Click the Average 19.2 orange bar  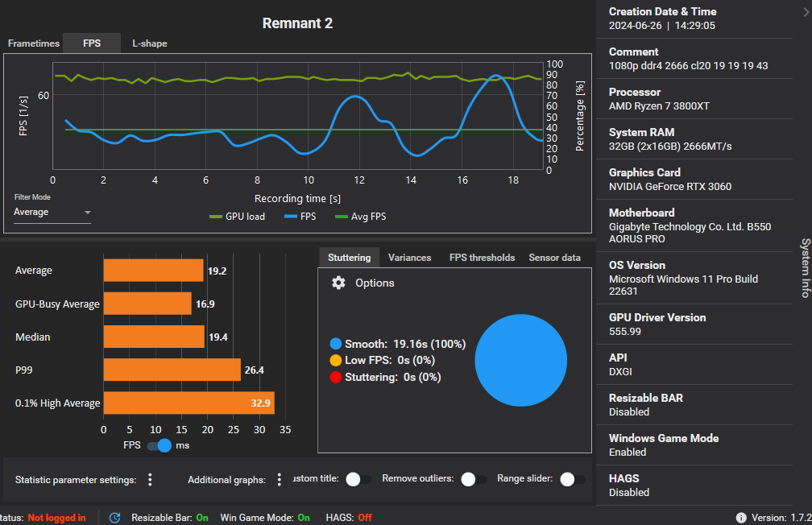pos(153,271)
